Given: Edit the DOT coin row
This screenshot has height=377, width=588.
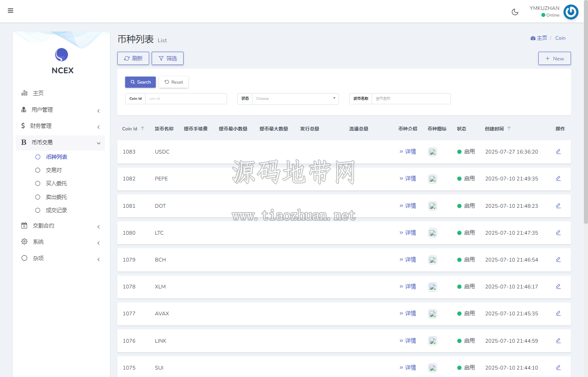Looking at the screenshot, I should (558, 206).
